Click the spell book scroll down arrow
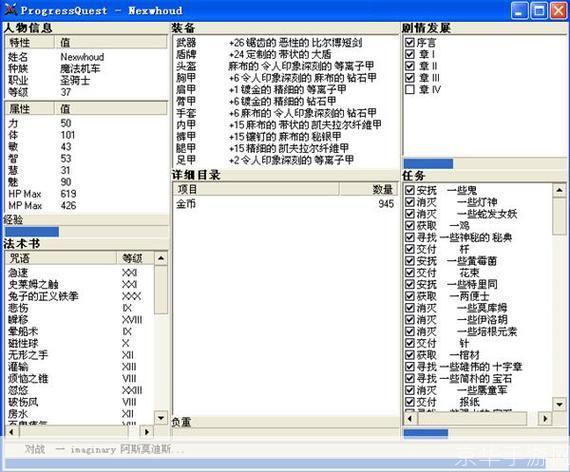Viewport: 570px width, 472px height. (161, 418)
